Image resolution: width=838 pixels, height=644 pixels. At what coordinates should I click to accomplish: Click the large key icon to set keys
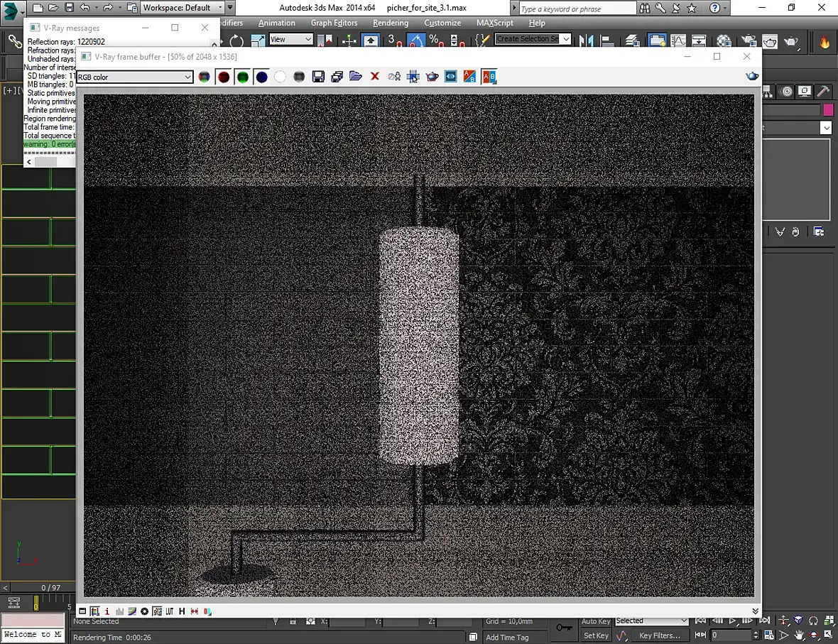pyautogui.click(x=563, y=628)
